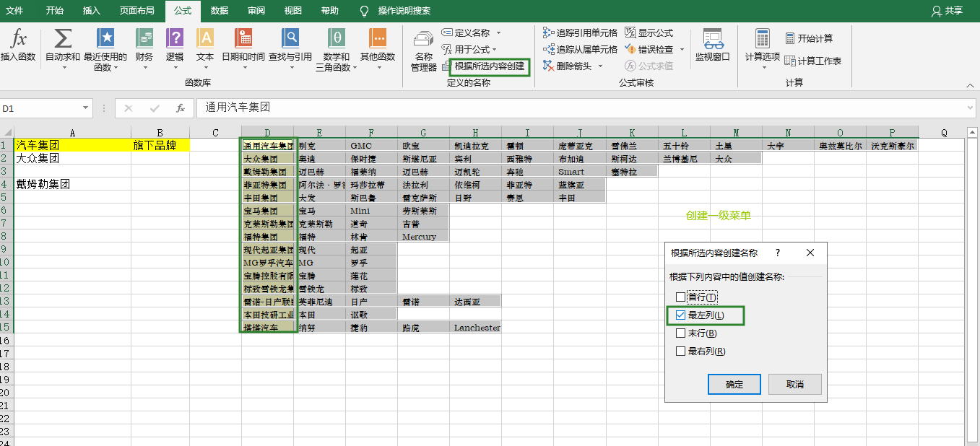This screenshot has height=446, width=980.
Task: Click the Share (共享) button
Action: [947, 11]
